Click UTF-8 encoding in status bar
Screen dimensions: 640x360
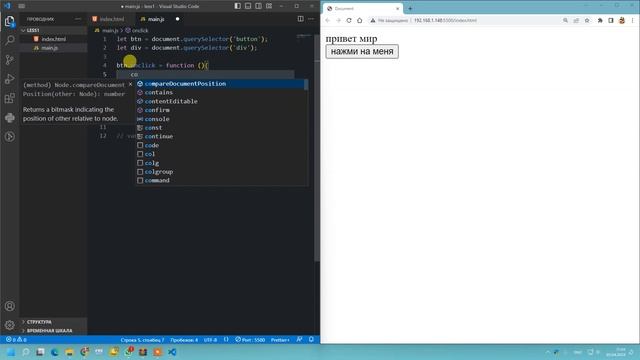(210, 340)
